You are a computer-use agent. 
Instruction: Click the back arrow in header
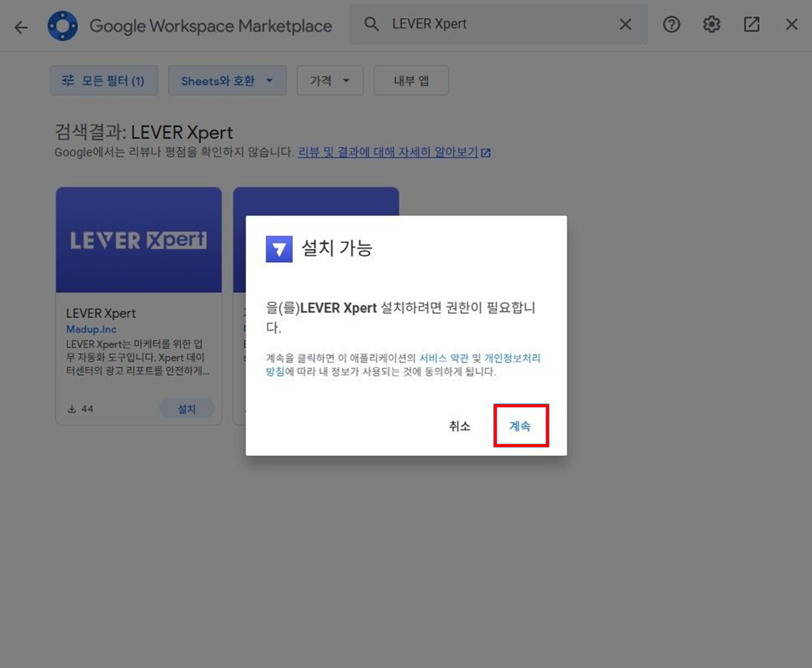coord(21,27)
